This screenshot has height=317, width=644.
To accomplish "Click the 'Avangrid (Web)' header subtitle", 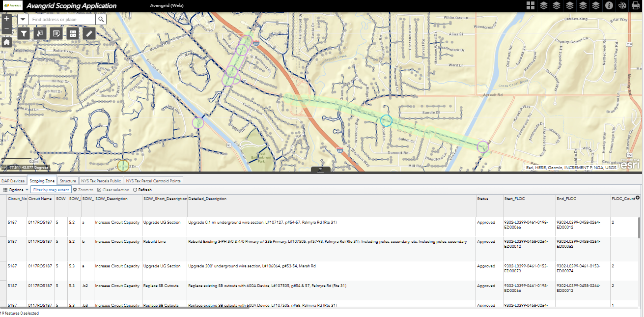I will pyautogui.click(x=166, y=6).
